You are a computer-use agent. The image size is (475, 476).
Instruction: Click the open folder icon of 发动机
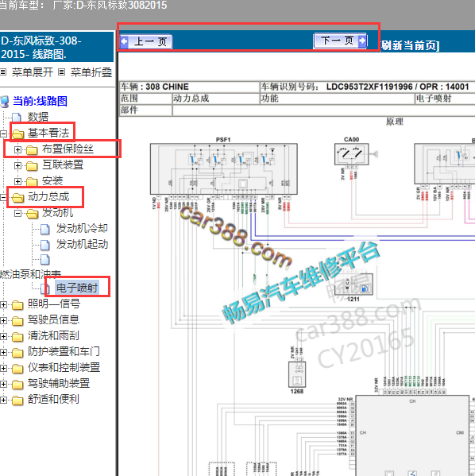click(33, 214)
